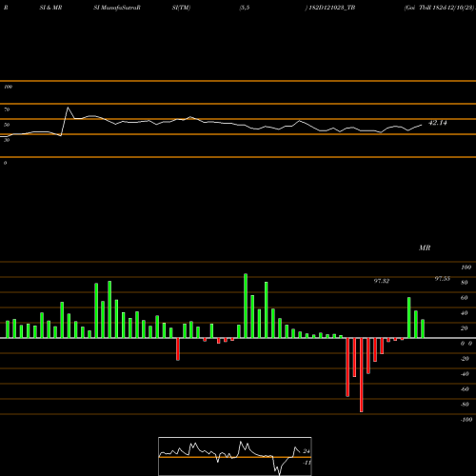Select the 'SI MunafaSutraR' header text
Screen dimensions: 476x476
pos(117,8)
